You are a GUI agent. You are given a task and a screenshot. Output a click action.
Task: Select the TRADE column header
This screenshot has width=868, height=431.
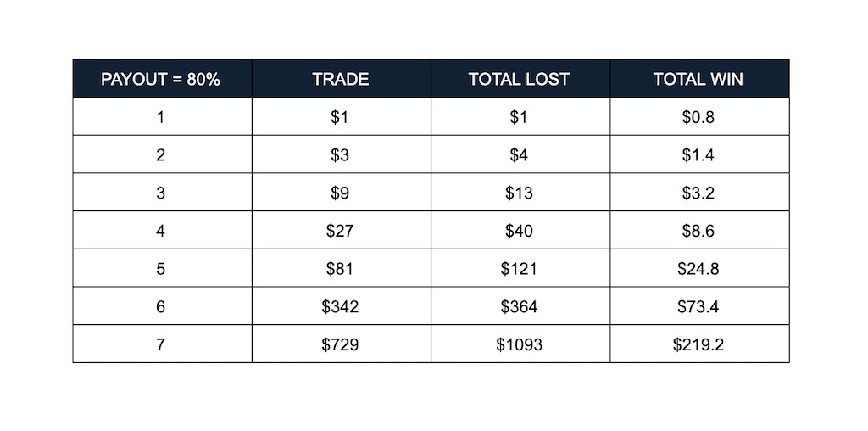coord(341,79)
